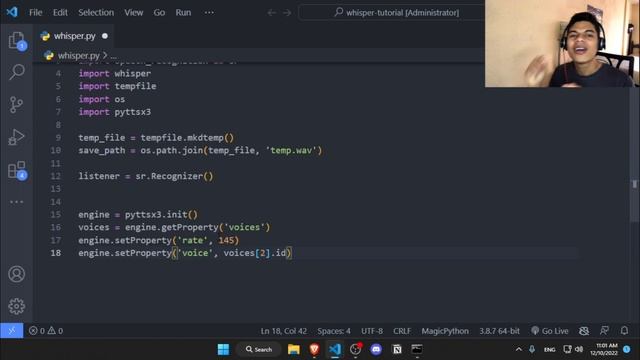Change indentation via Spaces: 4
640x360 pixels.
(x=334, y=331)
